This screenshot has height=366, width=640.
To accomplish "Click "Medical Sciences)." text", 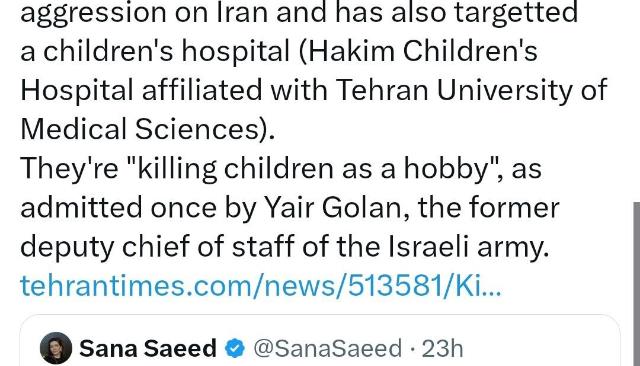I will tap(147, 129).
